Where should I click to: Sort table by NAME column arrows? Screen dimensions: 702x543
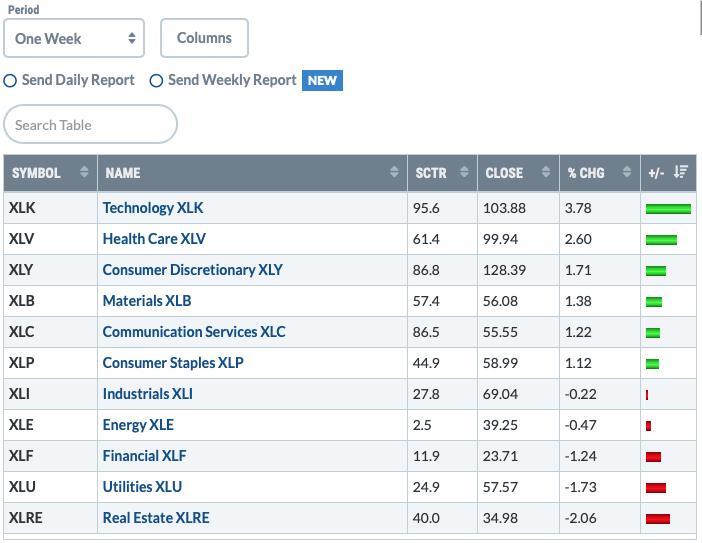click(394, 172)
